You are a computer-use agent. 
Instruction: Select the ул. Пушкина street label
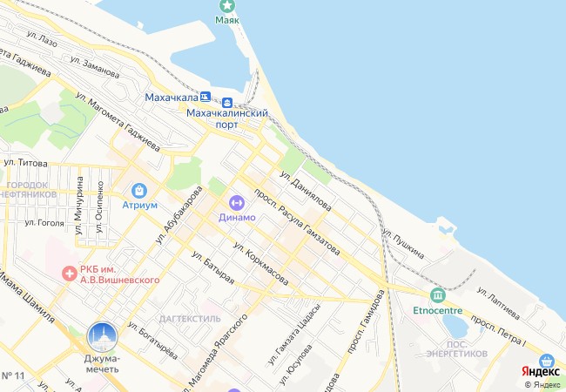(x=403, y=244)
